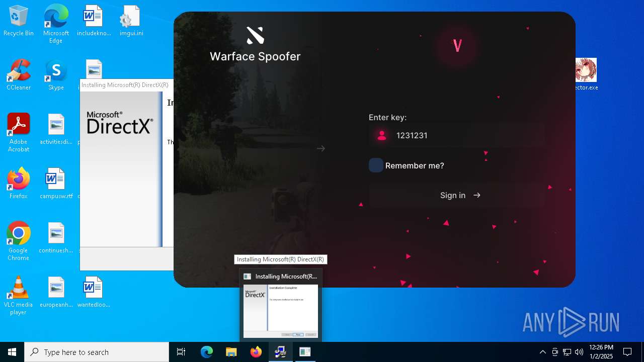
Task: Click the Windows Start button
Action: 12,352
